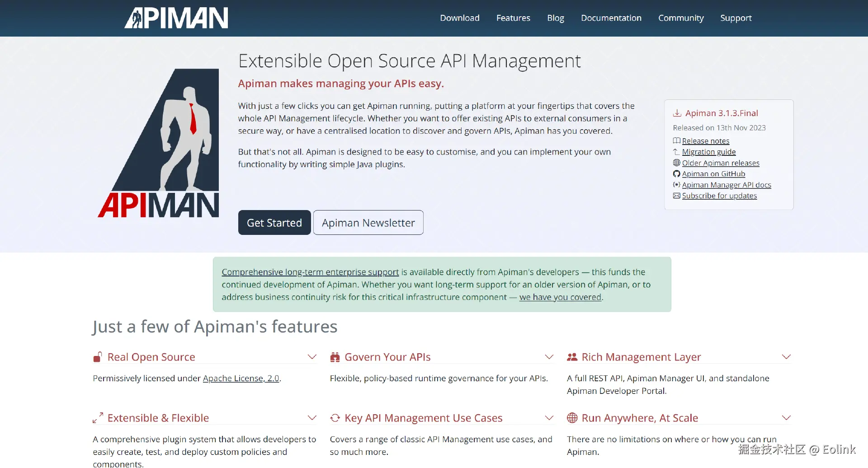Viewport: 868px width, 468px height.
Task: Go to the Blog page
Action: 556,18
